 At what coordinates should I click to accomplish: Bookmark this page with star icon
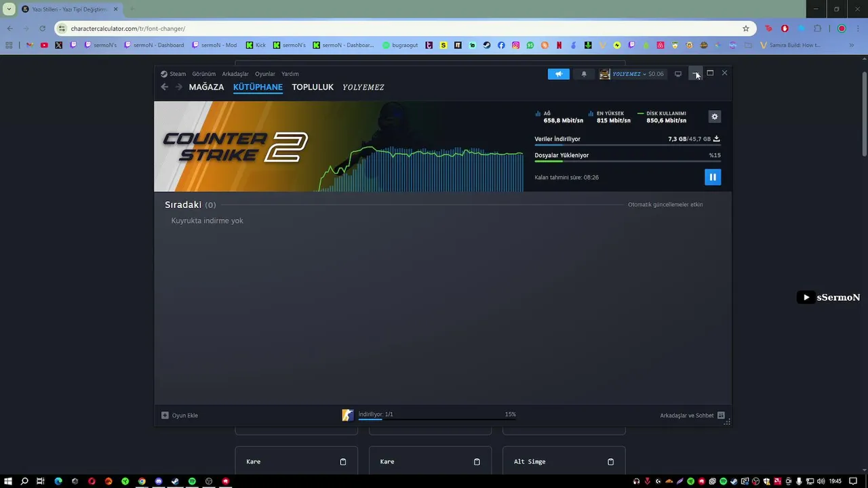tap(746, 28)
